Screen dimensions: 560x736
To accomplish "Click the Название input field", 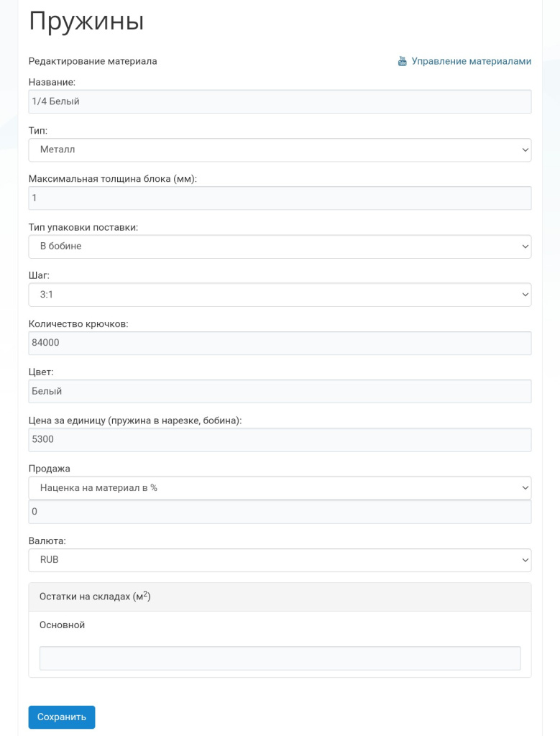I will pos(280,101).
